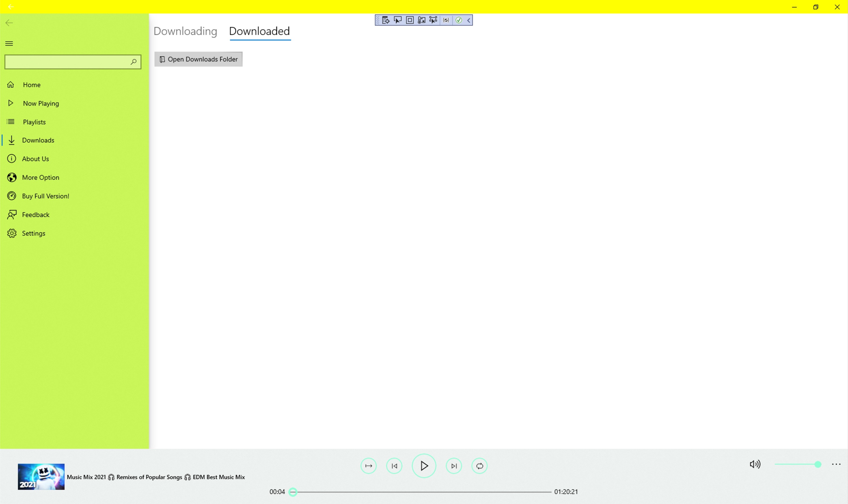Go to Playlists in sidebar
Viewport: 848px width, 504px height.
[x=34, y=122]
